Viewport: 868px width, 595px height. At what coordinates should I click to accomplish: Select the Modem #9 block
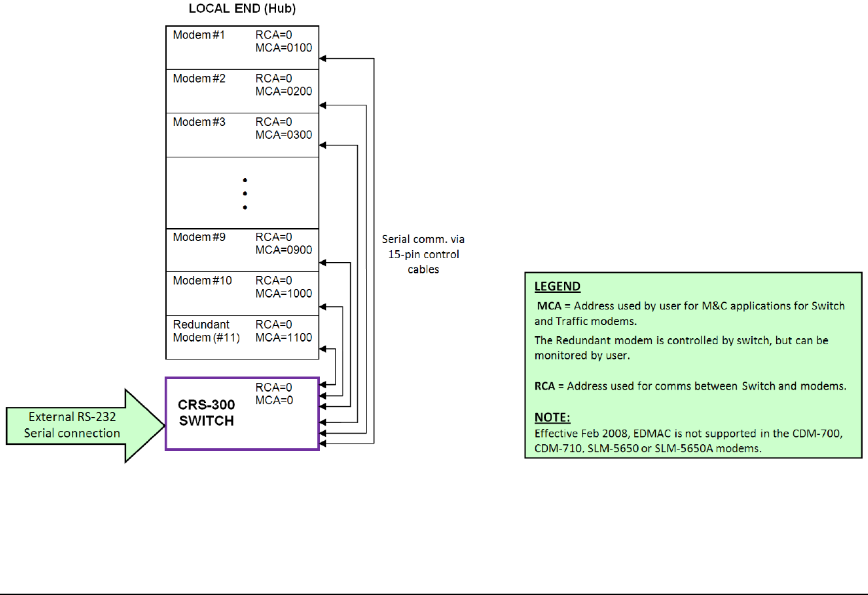pyautogui.click(x=242, y=250)
